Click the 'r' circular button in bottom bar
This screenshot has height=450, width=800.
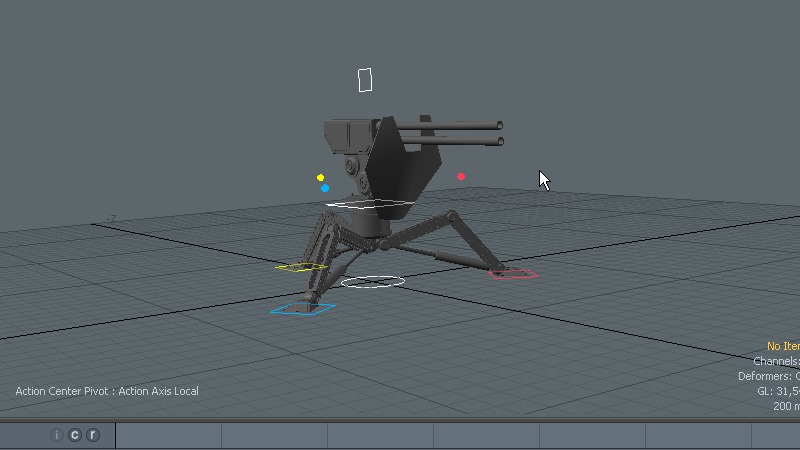tap(92, 435)
